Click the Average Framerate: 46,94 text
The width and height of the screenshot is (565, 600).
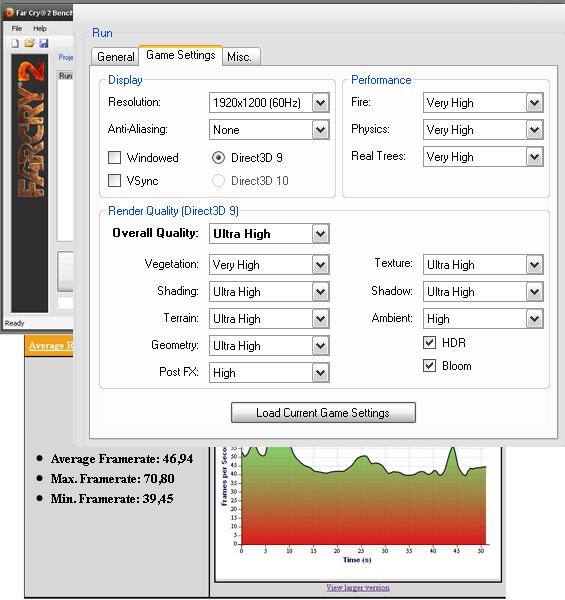(122, 458)
